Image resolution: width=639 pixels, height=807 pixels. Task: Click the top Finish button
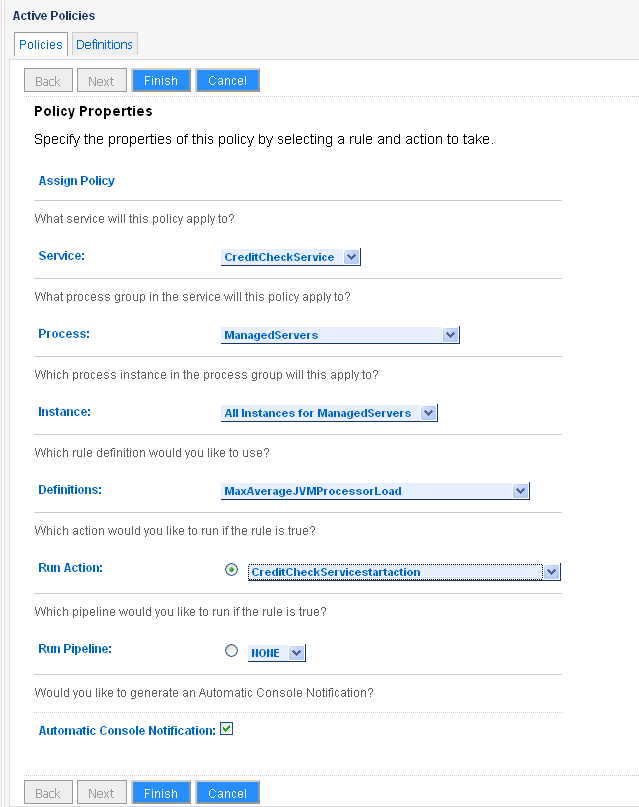point(161,81)
